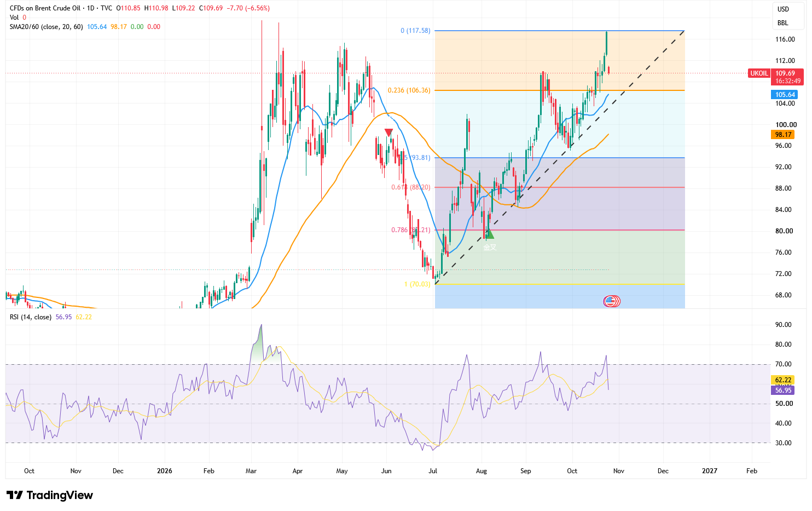Click 30.00 on the RSI axis
Viewport: 812px width, 511px height.
click(x=784, y=443)
